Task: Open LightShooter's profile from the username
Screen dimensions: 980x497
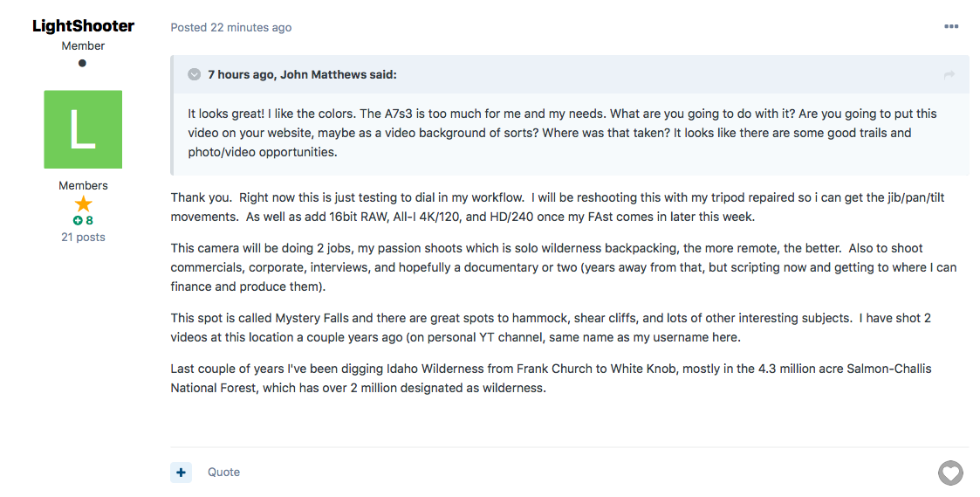Action: tap(83, 25)
